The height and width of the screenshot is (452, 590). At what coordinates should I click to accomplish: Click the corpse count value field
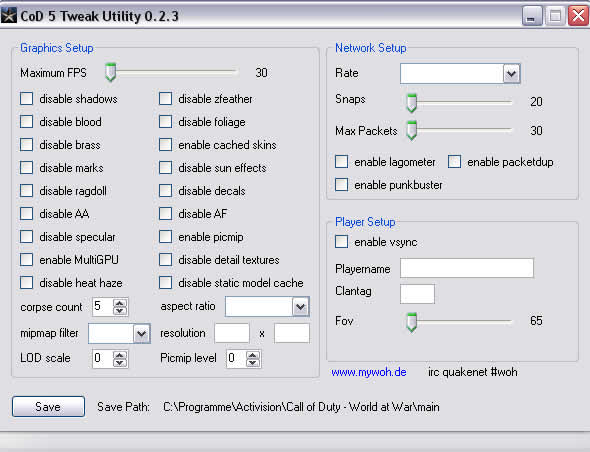(103, 307)
